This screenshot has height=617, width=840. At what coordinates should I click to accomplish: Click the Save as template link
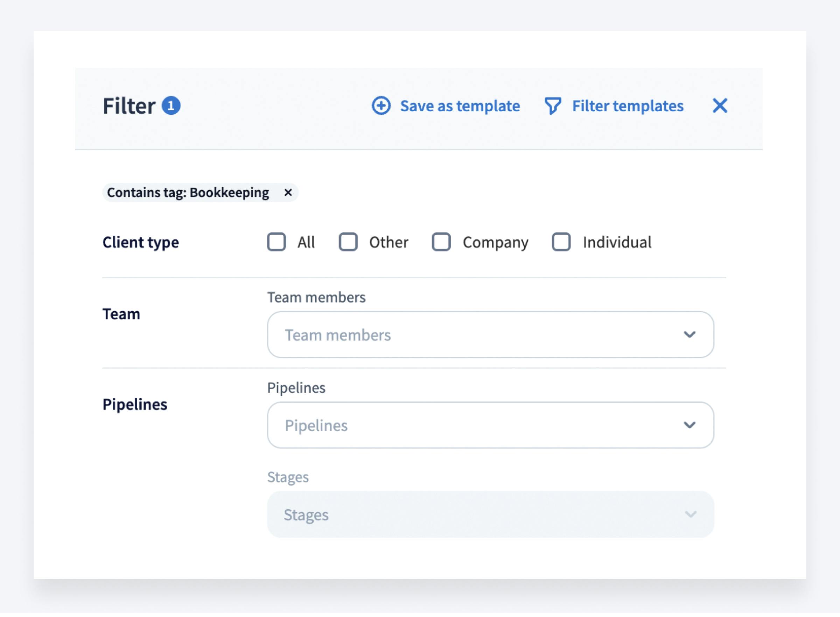tap(460, 106)
